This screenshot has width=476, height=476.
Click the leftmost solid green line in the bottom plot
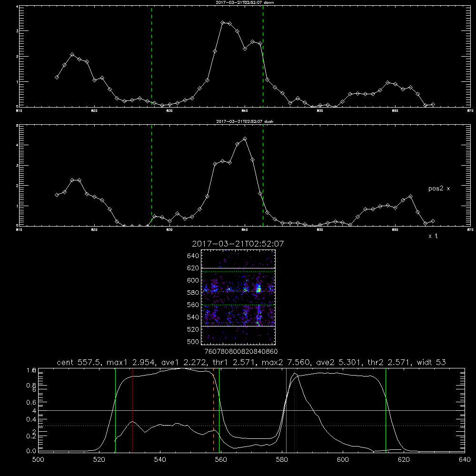coord(115,410)
